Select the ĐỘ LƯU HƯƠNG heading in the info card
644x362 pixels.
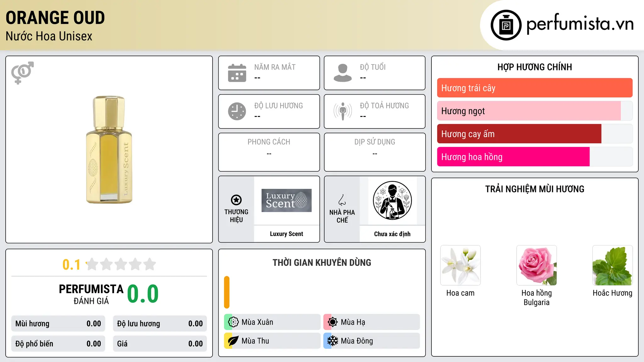[x=279, y=106]
